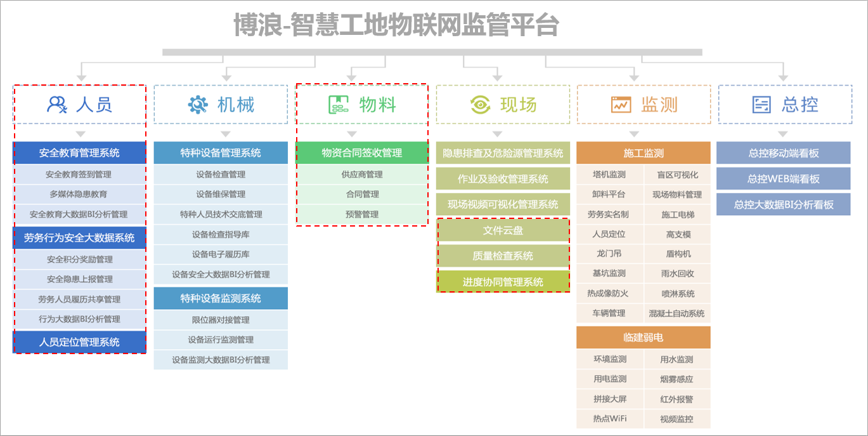Open 特种设备监测系统 header
Screen dimensions: 868x436
point(221,298)
